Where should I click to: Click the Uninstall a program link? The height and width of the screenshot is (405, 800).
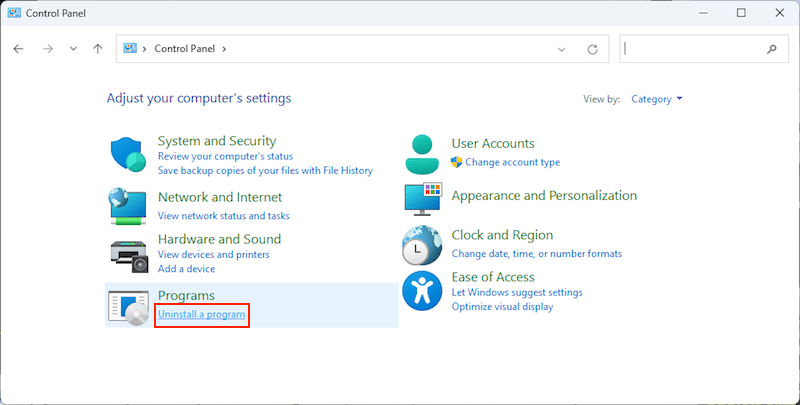point(202,315)
